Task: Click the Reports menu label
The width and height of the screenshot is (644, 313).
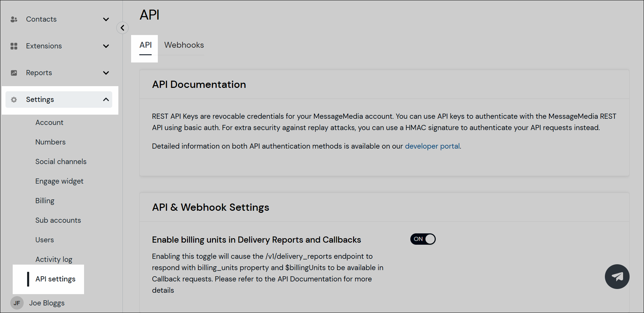Action: (x=39, y=73)
